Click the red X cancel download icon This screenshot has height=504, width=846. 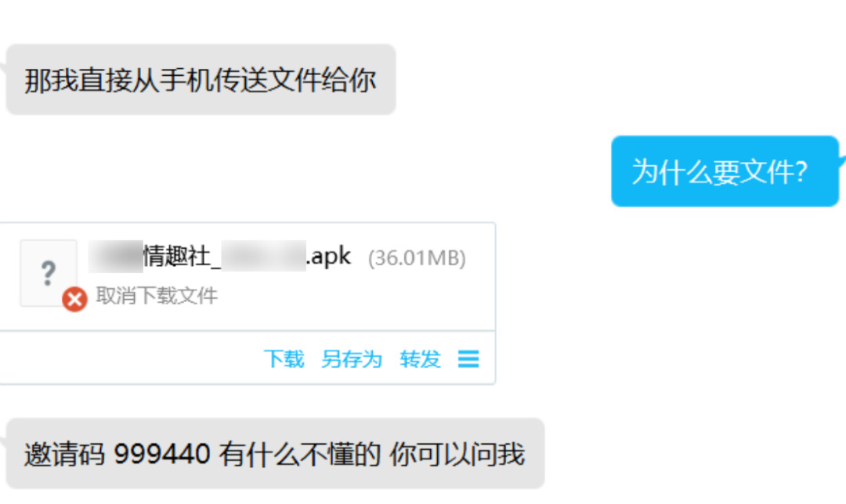[x=74, y=299]
